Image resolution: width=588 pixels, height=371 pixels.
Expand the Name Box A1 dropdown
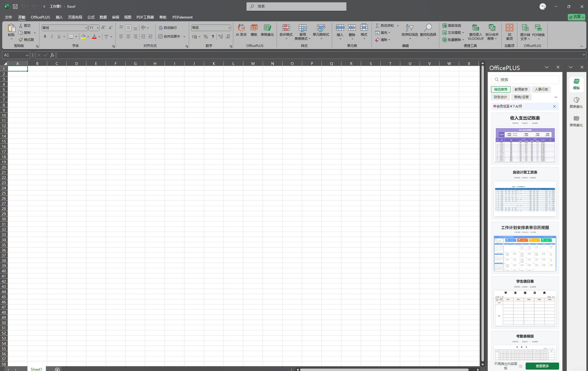[27, 55]
